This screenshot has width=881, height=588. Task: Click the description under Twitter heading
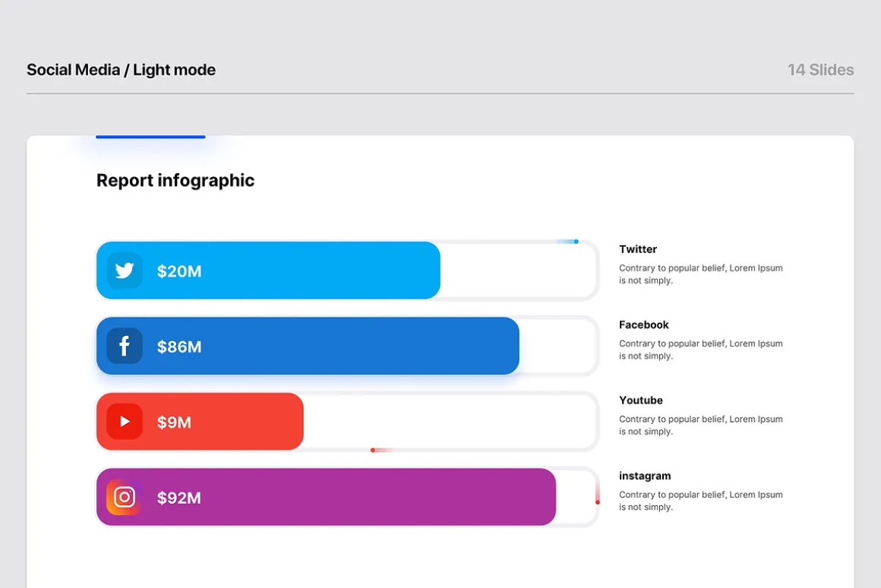(x=701, y=274)
